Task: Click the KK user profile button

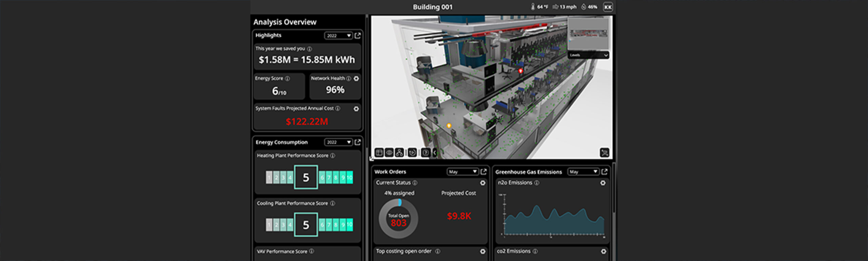Action: pyautogui.click(x=608, y=7)
